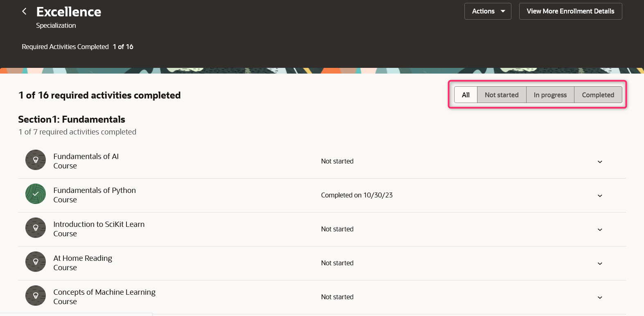Show details for Concepts of Machine Learning
Image resolution: width=644 pixels, height=316 pixels.
click(x=600, y=297)
